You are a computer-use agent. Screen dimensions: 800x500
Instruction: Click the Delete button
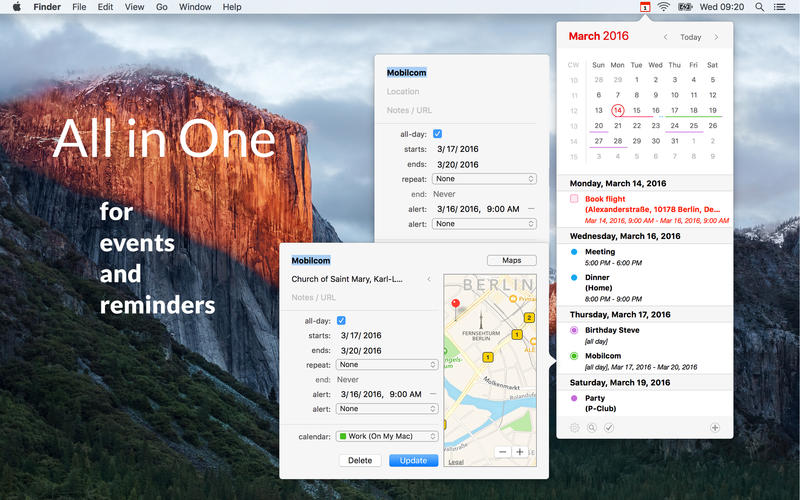click(360, 460)
